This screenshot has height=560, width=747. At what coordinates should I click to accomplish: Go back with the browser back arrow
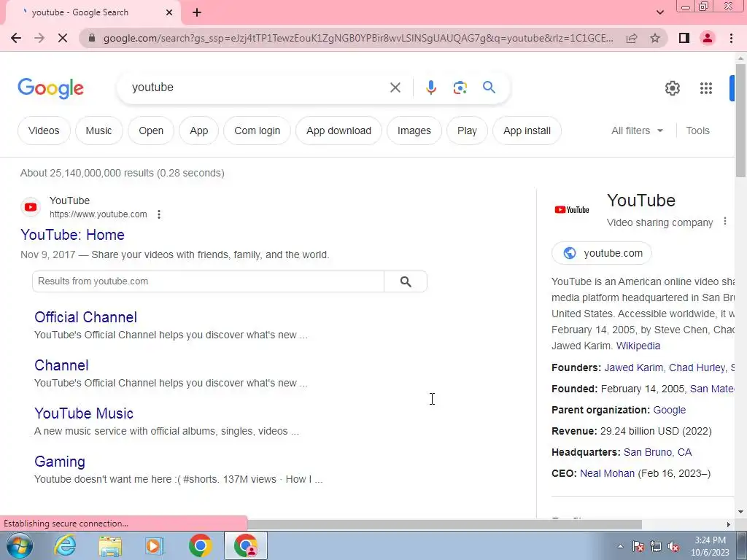click(x=16, y=38)
